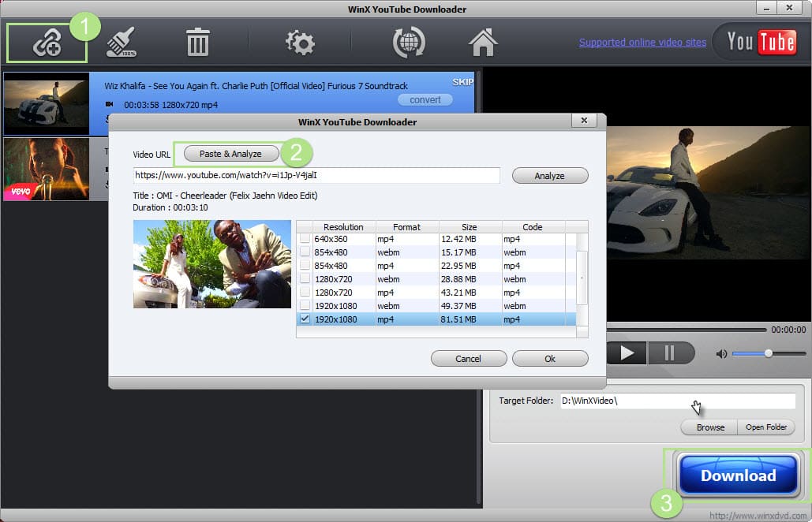The width and height of the screenshot is (812, 522).
Task: Uncheck the 1920x1080 mp4 checkbox
Action: point(305,319)
